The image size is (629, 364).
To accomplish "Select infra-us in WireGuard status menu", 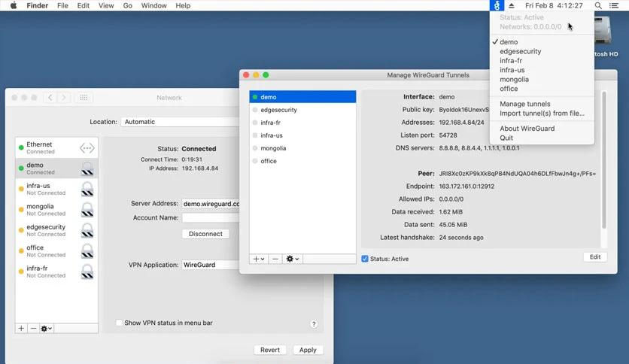I will [x=542, y=70].
